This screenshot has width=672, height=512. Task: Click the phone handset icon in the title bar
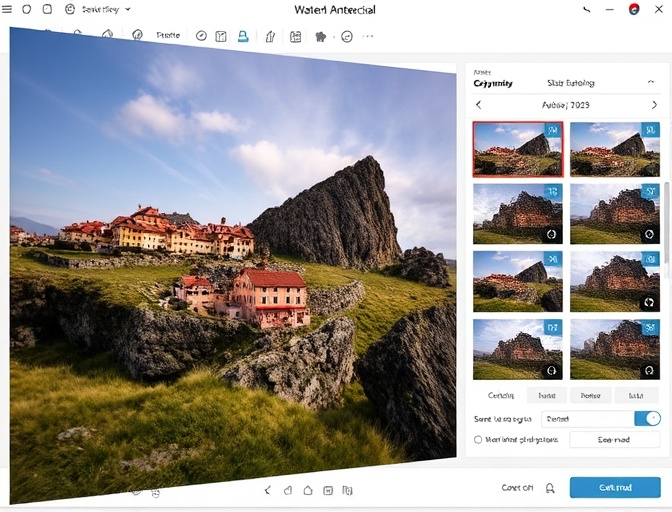[587, 9]
